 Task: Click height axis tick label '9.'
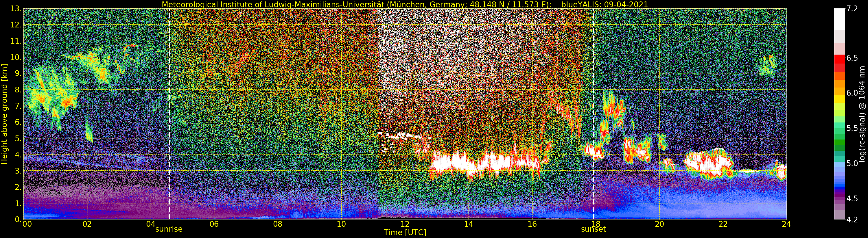click(18, 73)
